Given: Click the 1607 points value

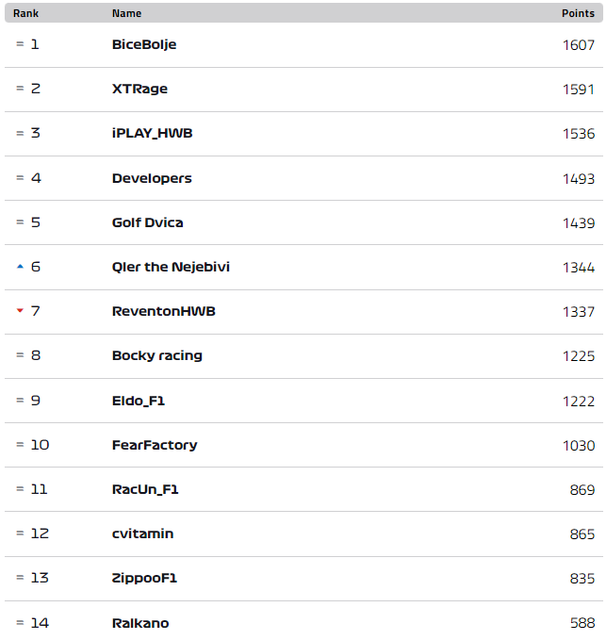Looking at the screenshot, I should pyautogui.click(x=578, y=45).
